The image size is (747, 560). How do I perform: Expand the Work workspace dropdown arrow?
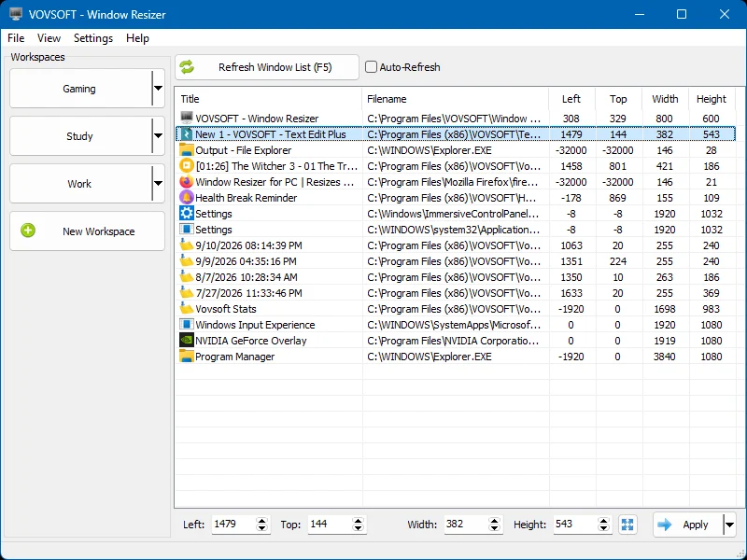158,183
